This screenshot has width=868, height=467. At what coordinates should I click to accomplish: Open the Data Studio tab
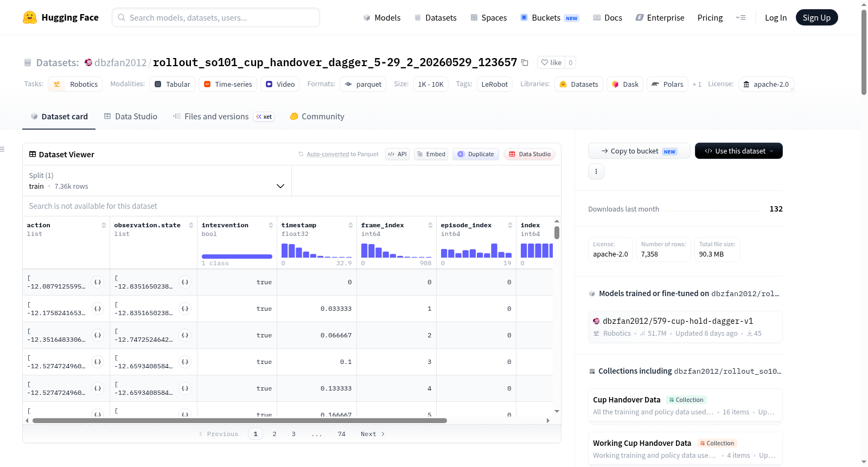131,117
